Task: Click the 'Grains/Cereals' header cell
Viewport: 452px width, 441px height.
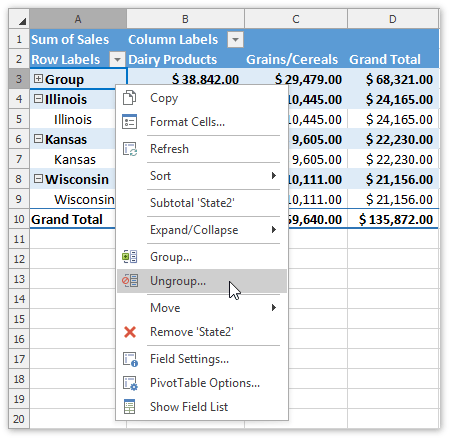Action: tap(296, 60)
